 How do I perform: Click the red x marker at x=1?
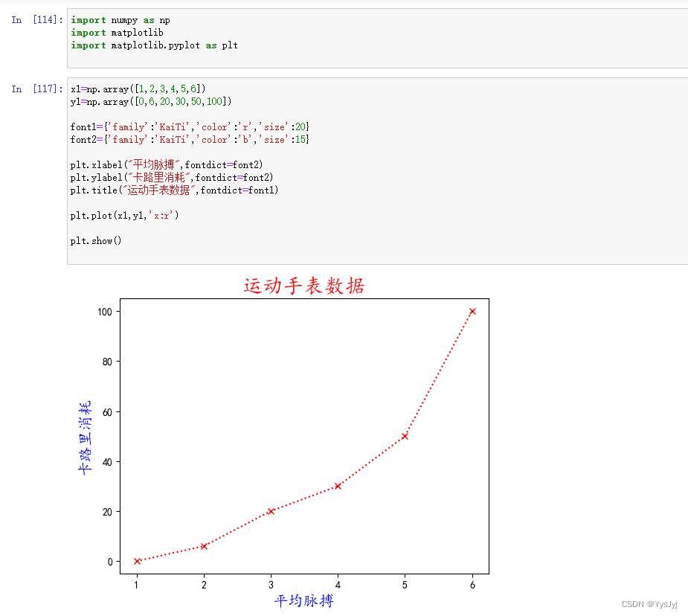(137, 561)
